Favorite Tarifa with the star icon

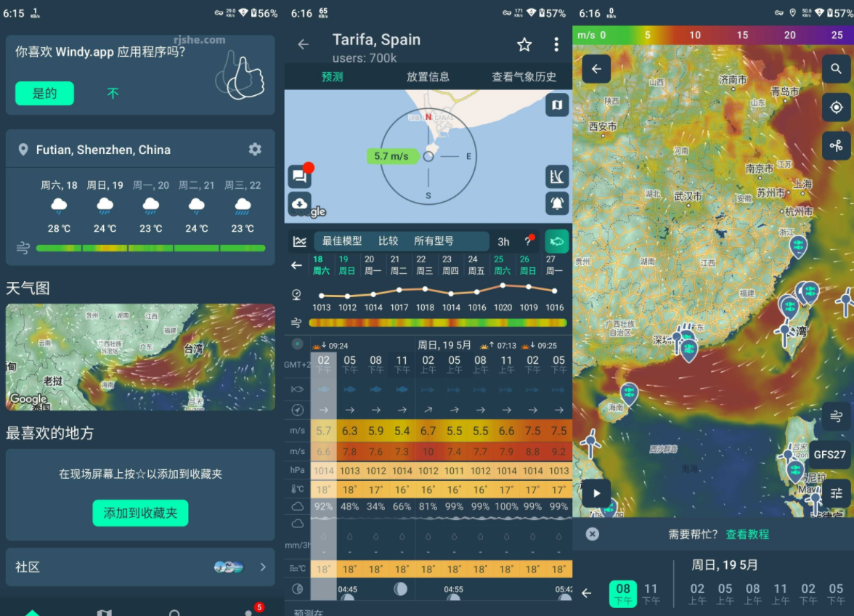point(524,44)
